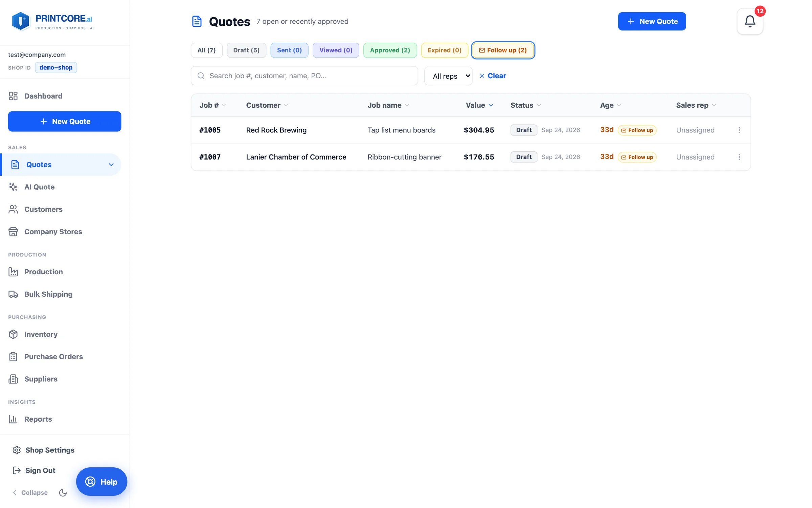Select the Approved (2) filter tab
The image size is (812, 508).
coord(390,50)
